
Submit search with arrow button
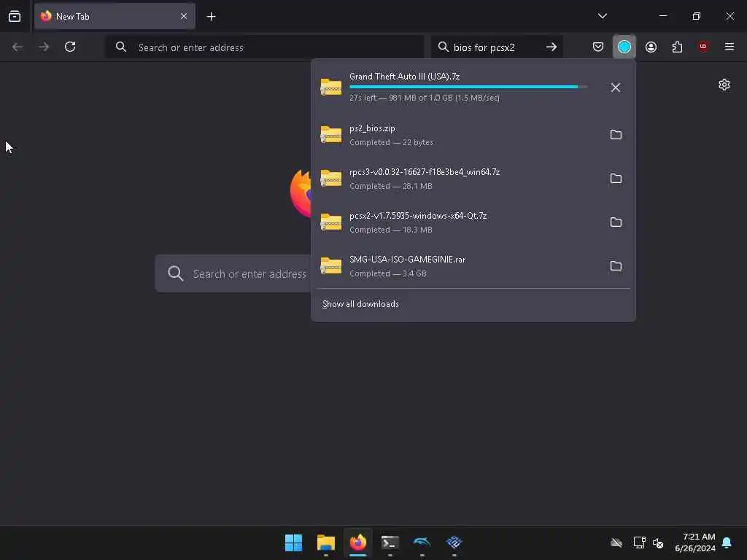tap(551, 47)
